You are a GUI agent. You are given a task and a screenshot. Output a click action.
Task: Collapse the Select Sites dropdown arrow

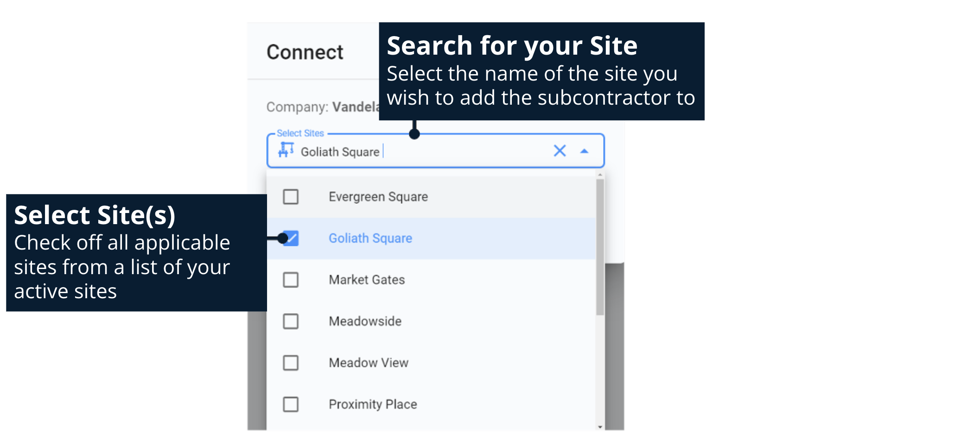584,151
